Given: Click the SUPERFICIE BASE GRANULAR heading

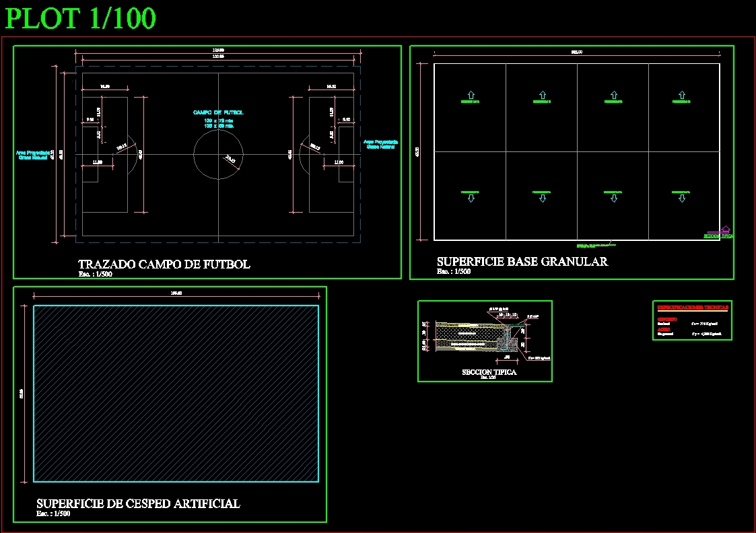Looking at the screenshot, I should (x=522, y=261).
